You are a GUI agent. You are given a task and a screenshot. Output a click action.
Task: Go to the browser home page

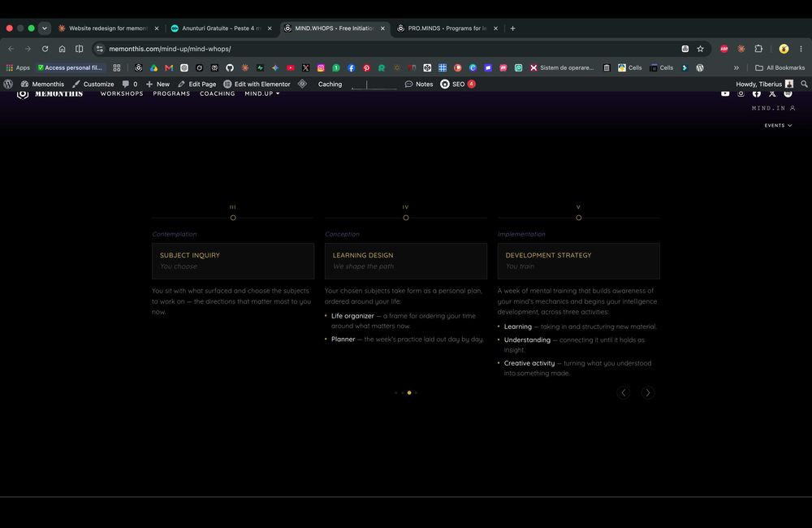[63, 49]
